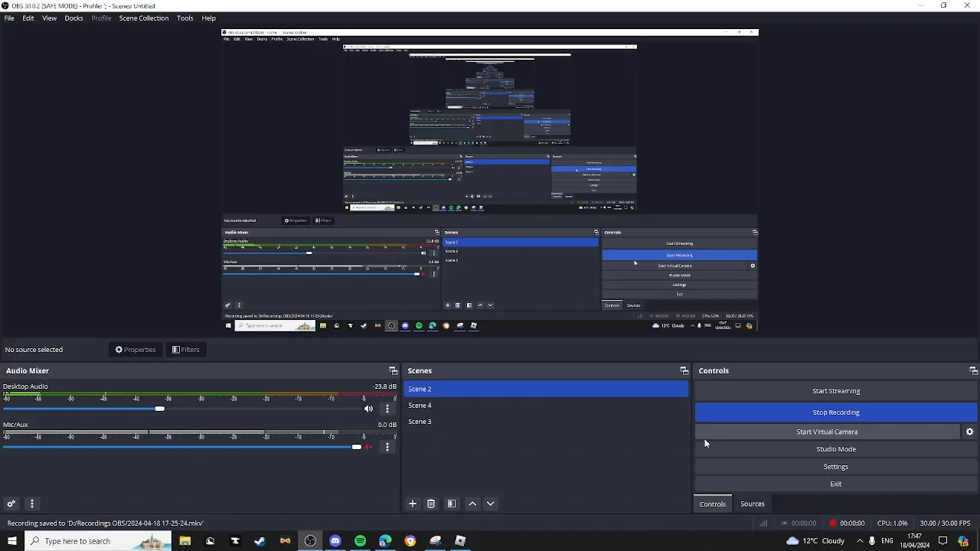Open Mic/Aux three-dot options menu
980x551 pixels.
click(387, 447)
